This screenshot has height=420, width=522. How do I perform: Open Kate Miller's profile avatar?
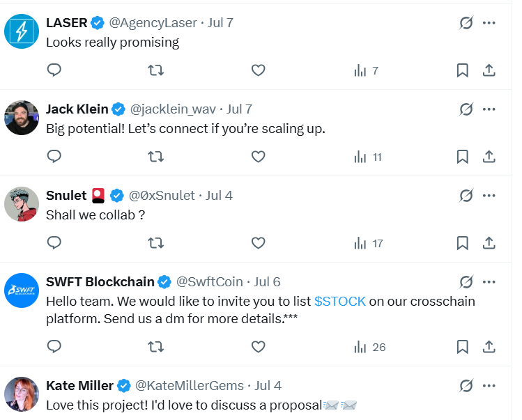click(x=22, y=394)
